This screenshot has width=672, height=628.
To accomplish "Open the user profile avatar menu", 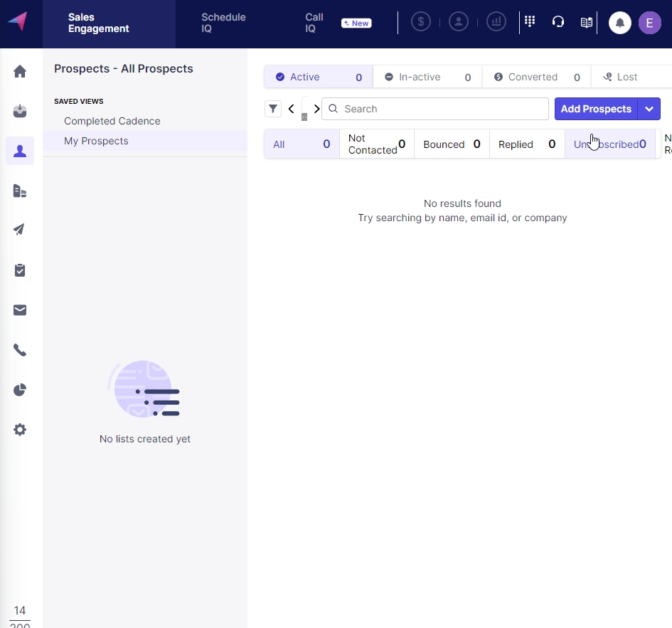I will pos(649,23).
